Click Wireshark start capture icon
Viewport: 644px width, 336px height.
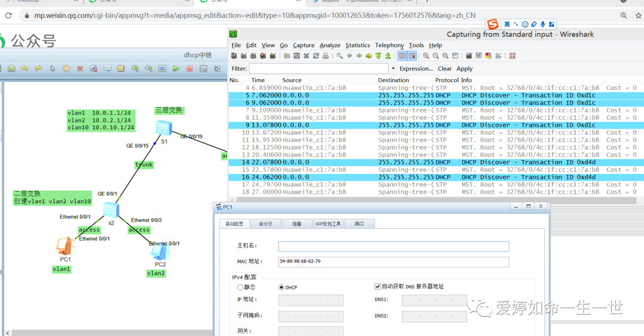point(253,56)
